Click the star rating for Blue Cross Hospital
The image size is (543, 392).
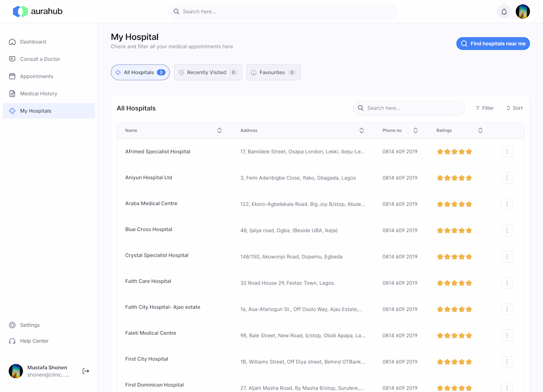tap(454, 231)
